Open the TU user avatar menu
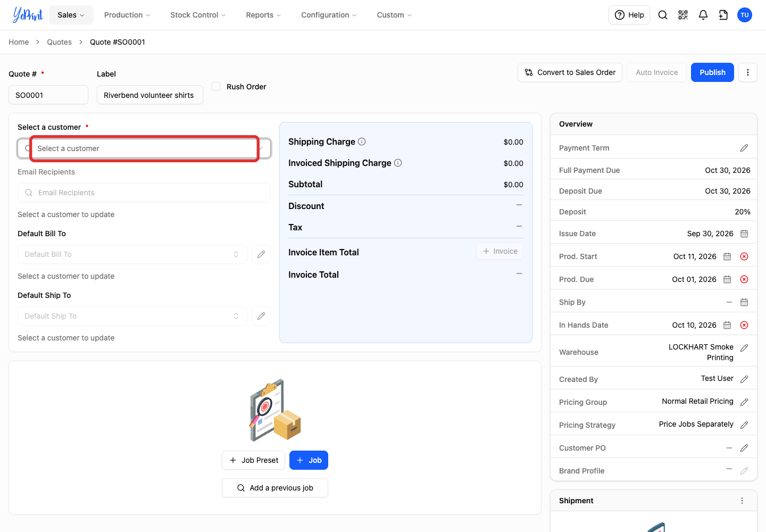Viewport: 766px width, 532px height. (745, 15)
